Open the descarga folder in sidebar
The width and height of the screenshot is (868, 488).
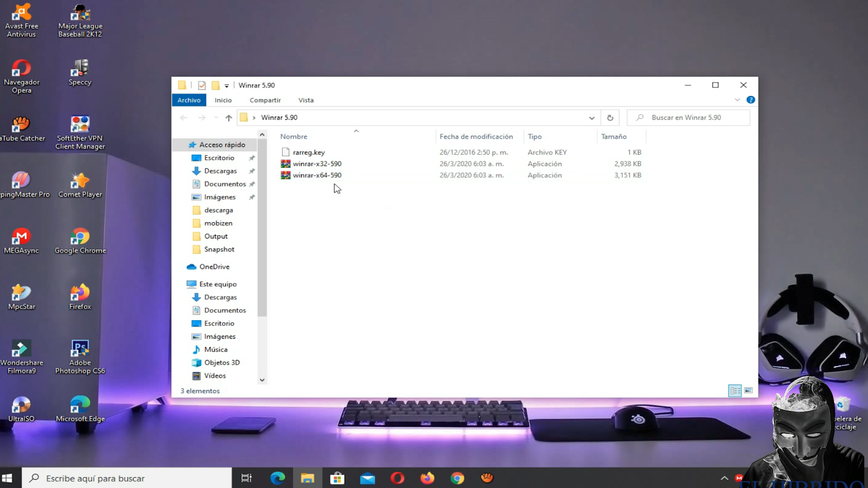219,210
